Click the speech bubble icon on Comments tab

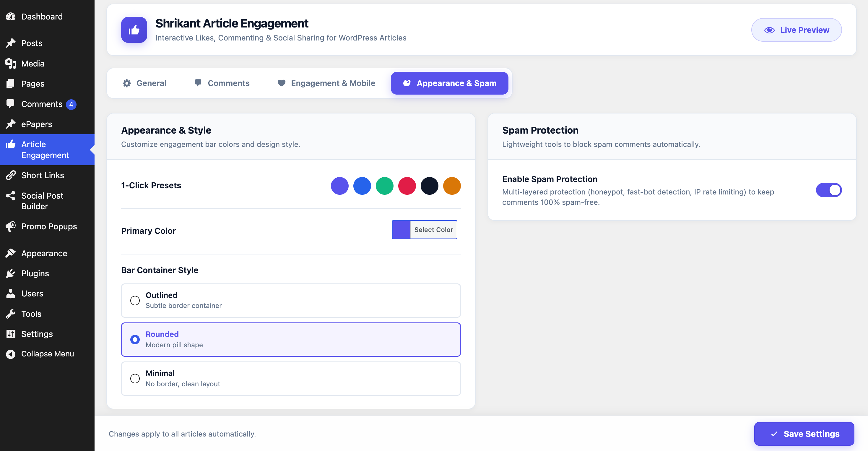198,83
